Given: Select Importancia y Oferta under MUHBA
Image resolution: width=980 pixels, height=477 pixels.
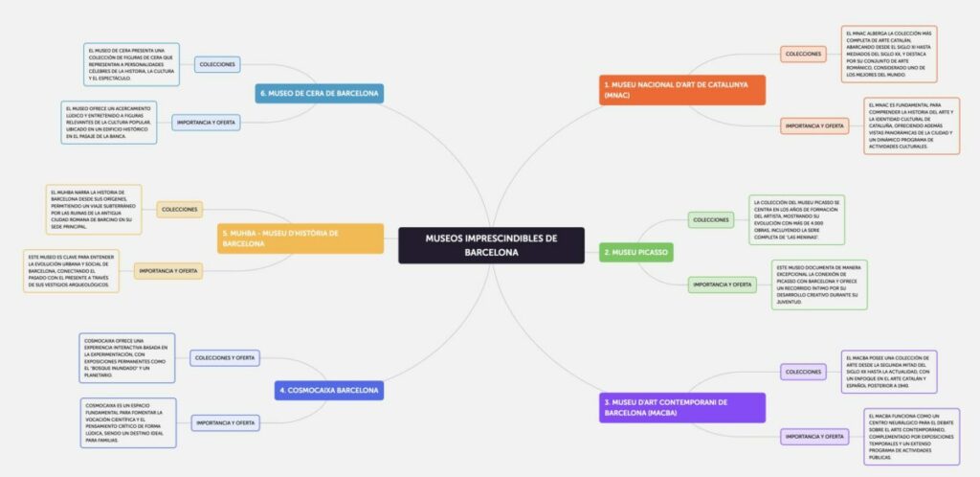Looking at the screenshot, I should 168,271.
